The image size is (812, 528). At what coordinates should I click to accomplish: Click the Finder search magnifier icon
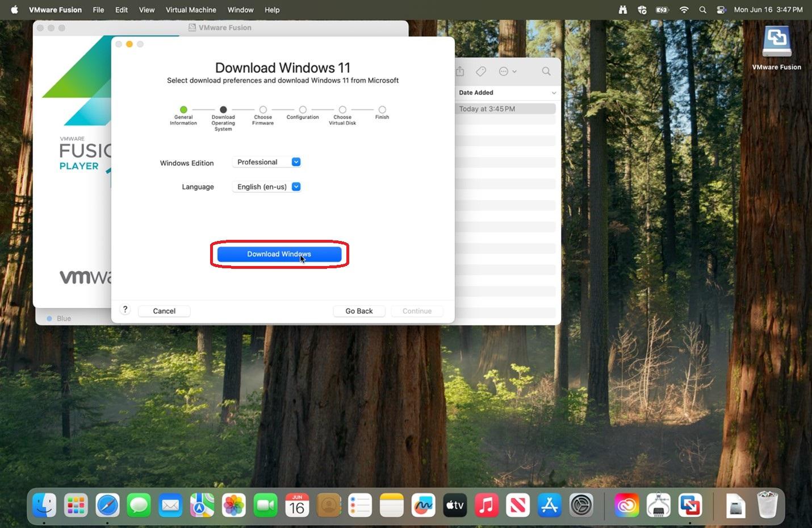tap(546, 71)
